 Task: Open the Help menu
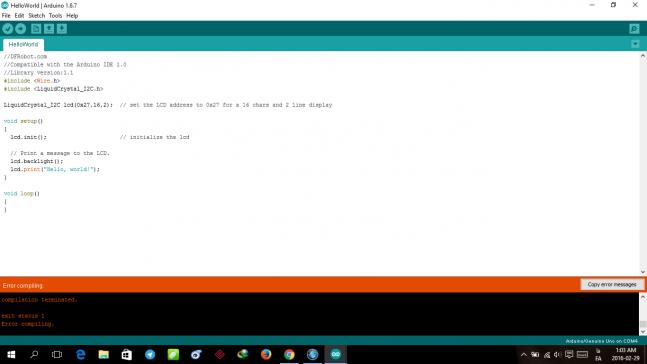coord(72,16)
